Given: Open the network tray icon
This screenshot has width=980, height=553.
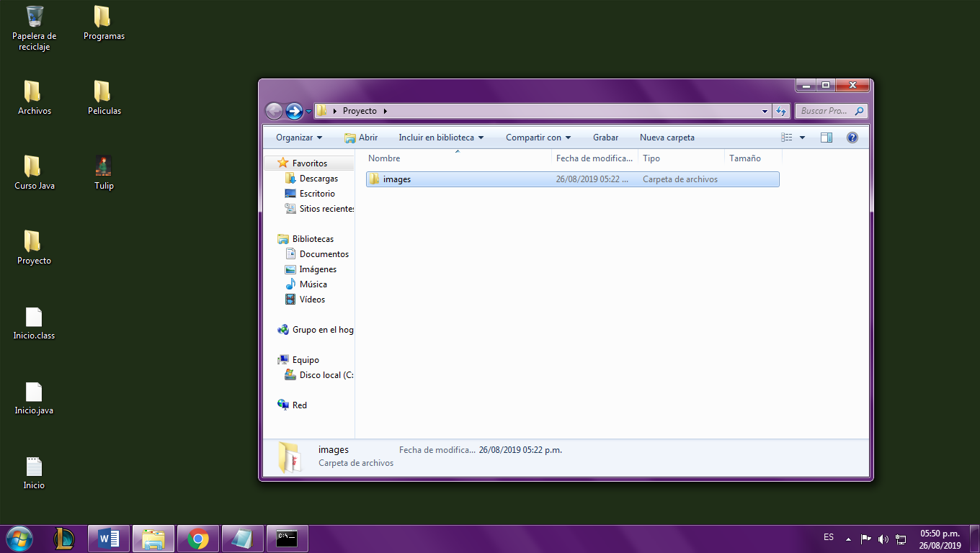Looking at the screenshot, I should [x=901, y=539].
